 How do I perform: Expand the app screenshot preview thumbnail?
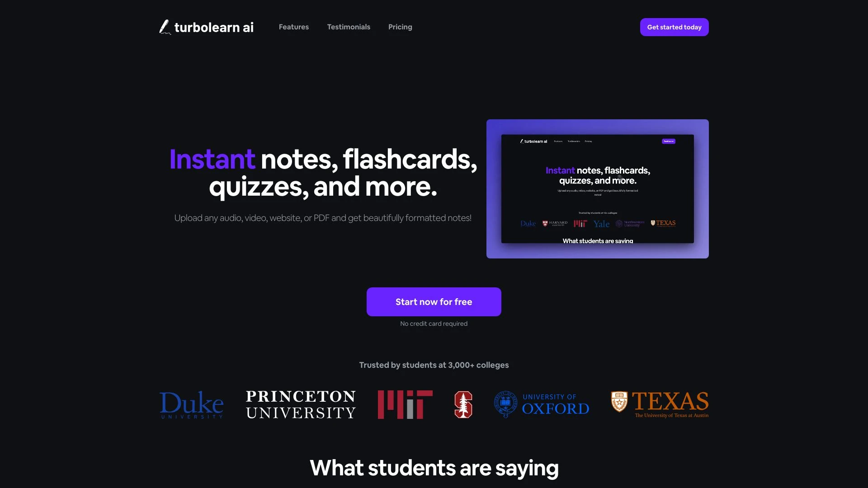click(597, 188)
